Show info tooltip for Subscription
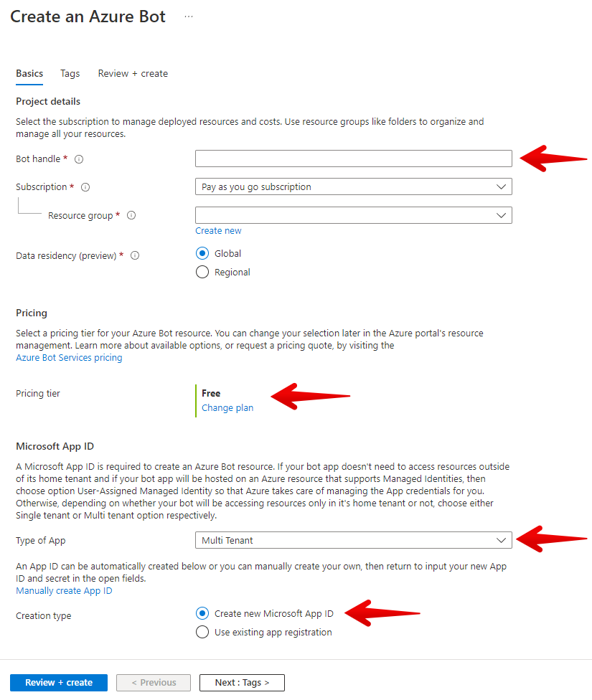This screenshot has height=700, width=592. point(85,187)
